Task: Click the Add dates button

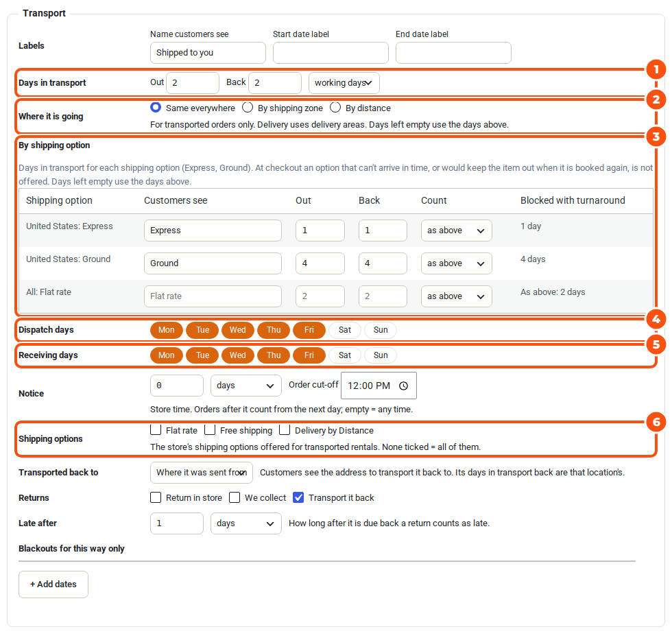Action: pyautogui.click(x=53, y=584)
